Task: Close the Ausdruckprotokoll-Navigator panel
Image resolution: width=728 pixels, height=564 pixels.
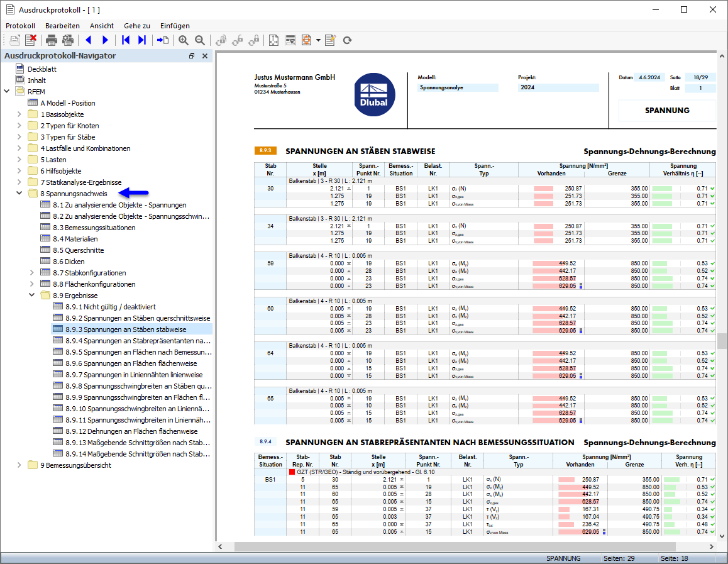Action: pos(205,56)
